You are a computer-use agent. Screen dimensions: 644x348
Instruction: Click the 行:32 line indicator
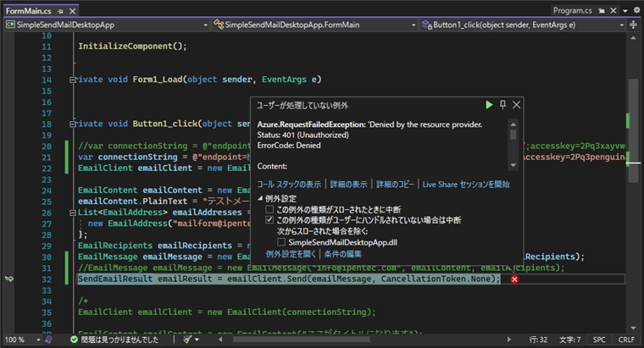click(538, 340)
